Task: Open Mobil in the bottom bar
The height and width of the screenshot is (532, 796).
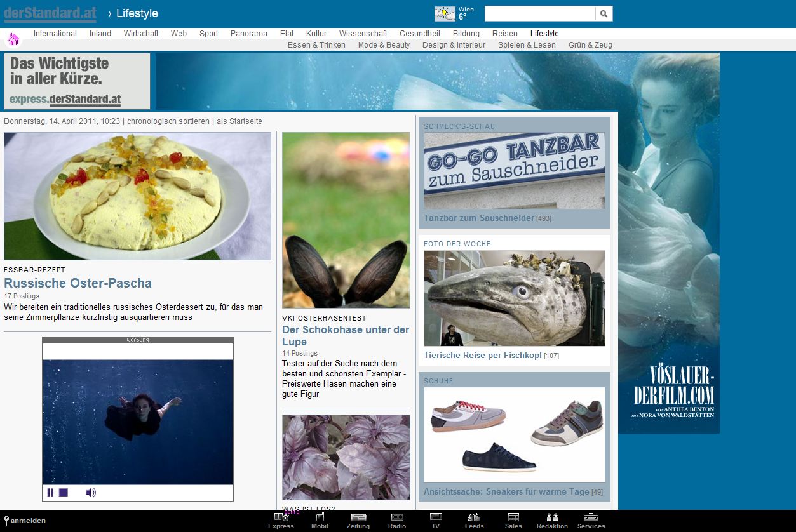Action: [320, 521]
